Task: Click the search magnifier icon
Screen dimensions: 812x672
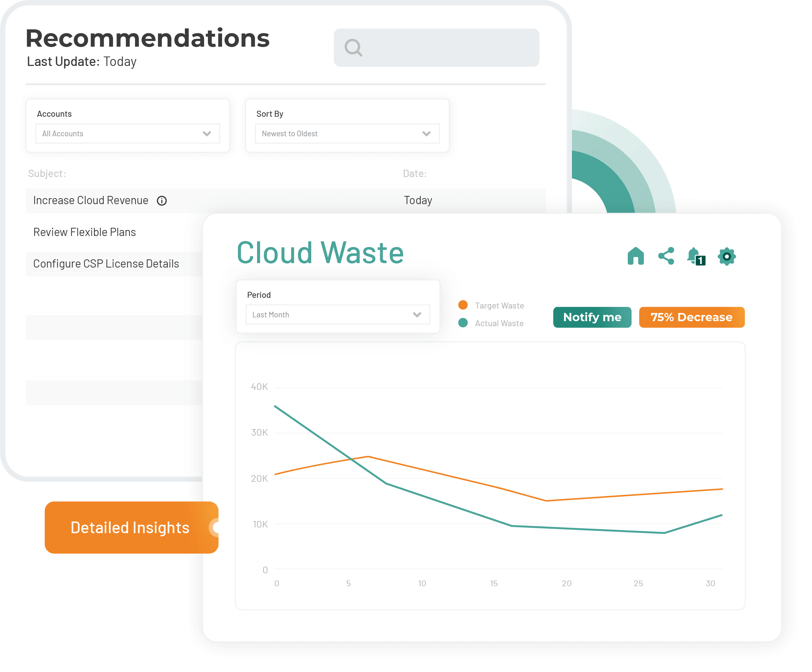Action: [354, 47]
